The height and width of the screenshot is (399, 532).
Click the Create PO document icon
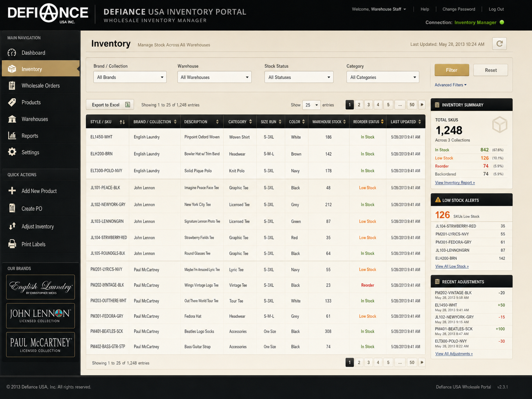tap(12, 208)
